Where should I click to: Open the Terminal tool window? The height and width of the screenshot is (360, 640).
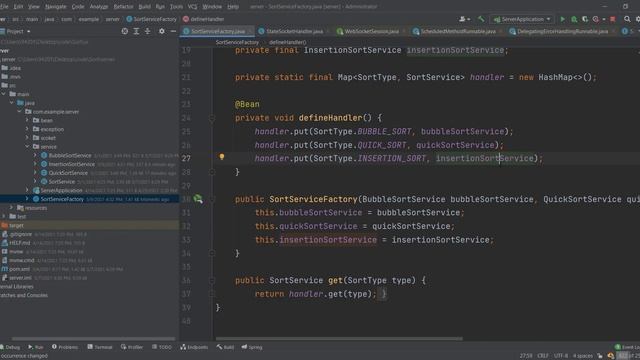click(x=100, y=347)
